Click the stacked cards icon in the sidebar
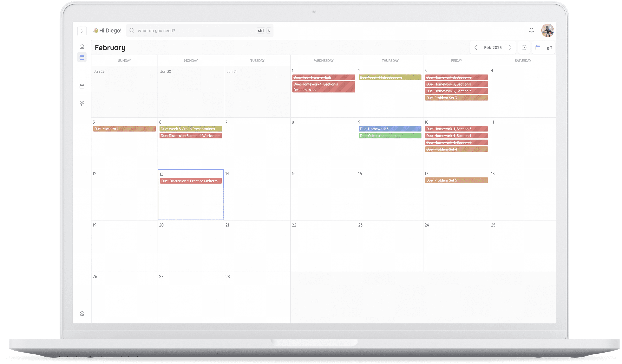Image resolution: width=622 pixels, height=364 pixels. tap(82, 86)
